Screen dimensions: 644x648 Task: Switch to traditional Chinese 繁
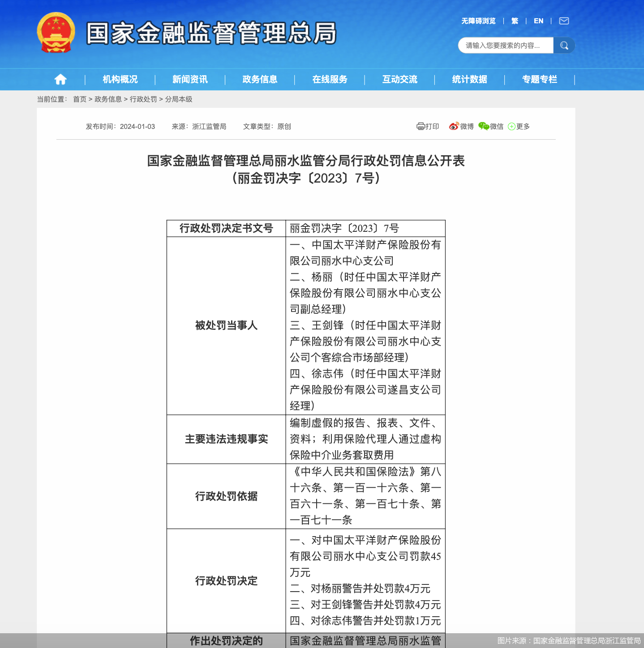(515, 21)
